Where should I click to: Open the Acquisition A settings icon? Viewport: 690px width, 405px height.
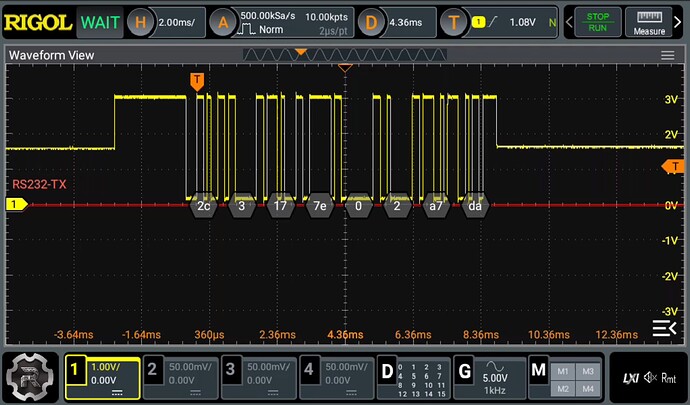[x=223, y=22]
